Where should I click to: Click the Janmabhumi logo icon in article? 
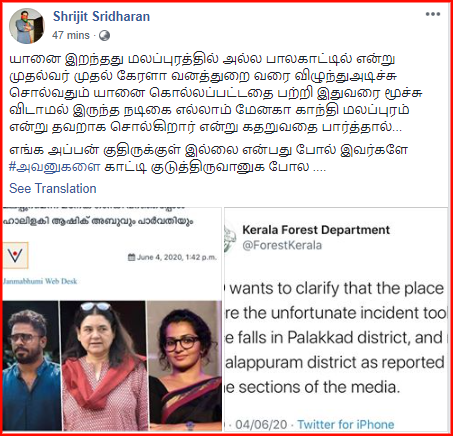pyautogui.click(x=15, y=255)
